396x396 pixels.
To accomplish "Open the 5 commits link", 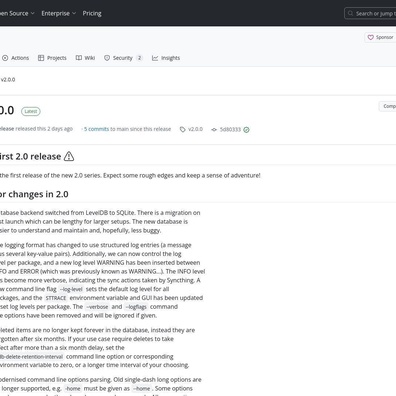I will pos(96,129).
